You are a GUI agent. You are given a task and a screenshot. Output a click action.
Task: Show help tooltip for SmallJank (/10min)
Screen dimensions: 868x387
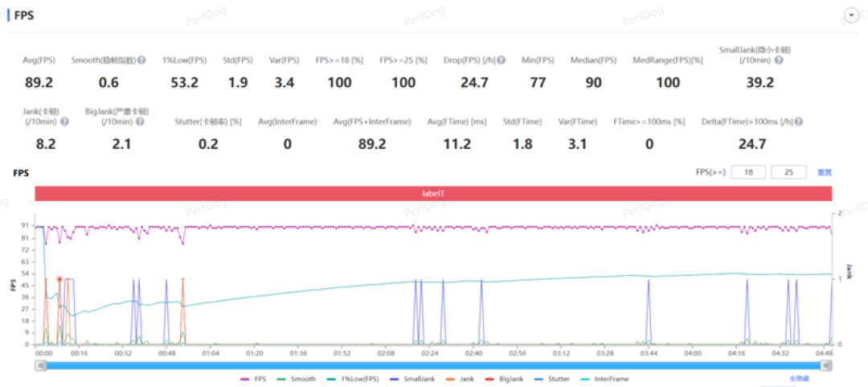click(779, 60)
